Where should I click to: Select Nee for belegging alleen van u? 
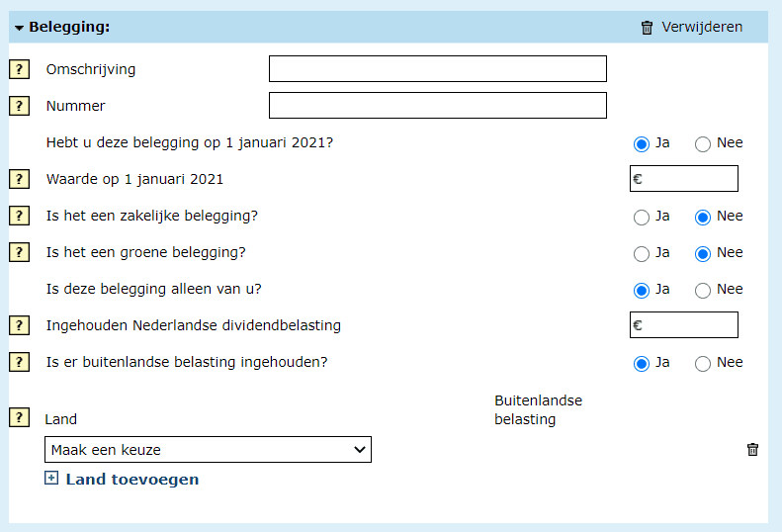pos(703,290)
